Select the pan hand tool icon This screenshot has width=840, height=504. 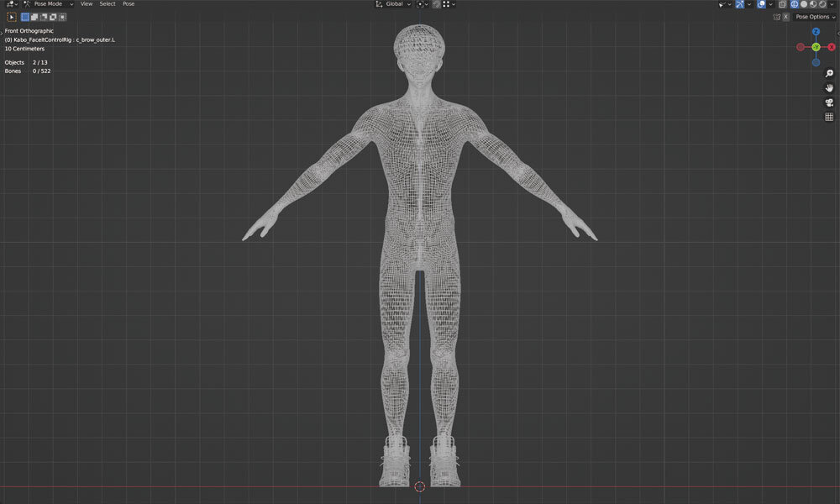pos(829,87)
